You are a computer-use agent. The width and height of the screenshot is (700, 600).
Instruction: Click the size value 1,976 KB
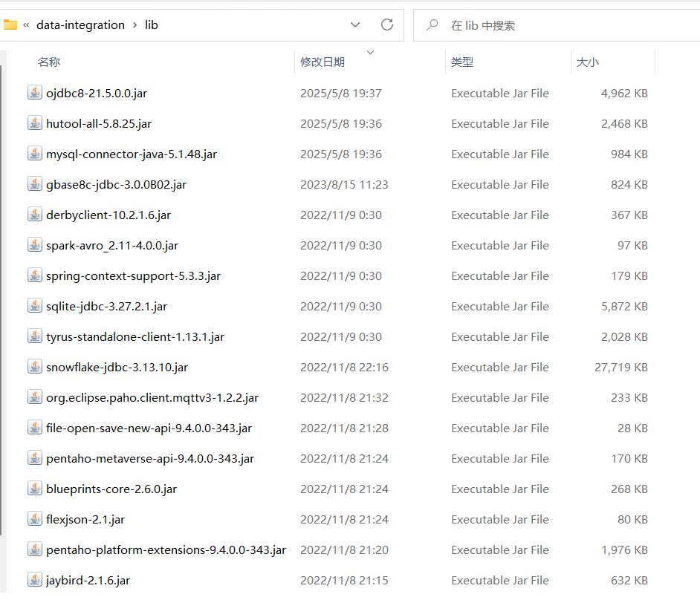pos(624,550)
